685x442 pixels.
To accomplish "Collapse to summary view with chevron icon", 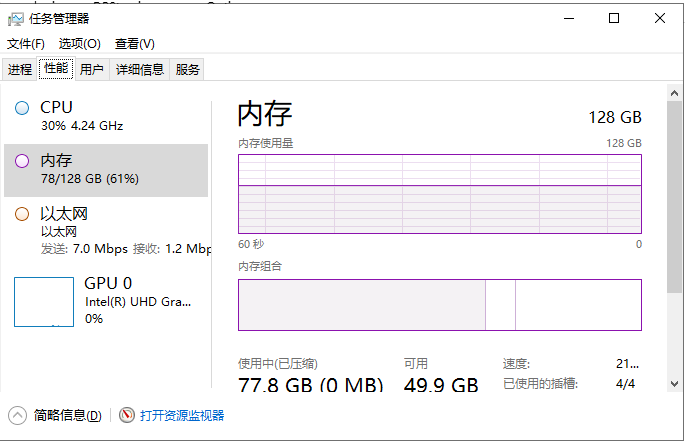I will (18, 415).
